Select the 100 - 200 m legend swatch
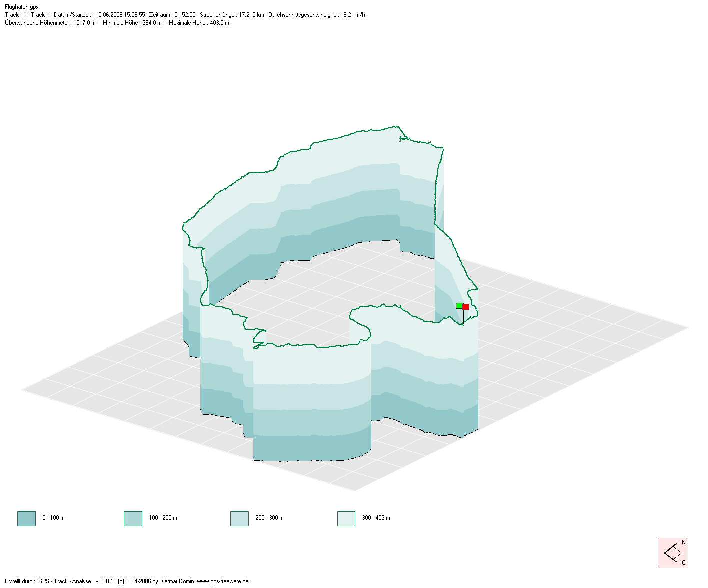The height and width of the screenshot is (588, 708). point(133,518)
